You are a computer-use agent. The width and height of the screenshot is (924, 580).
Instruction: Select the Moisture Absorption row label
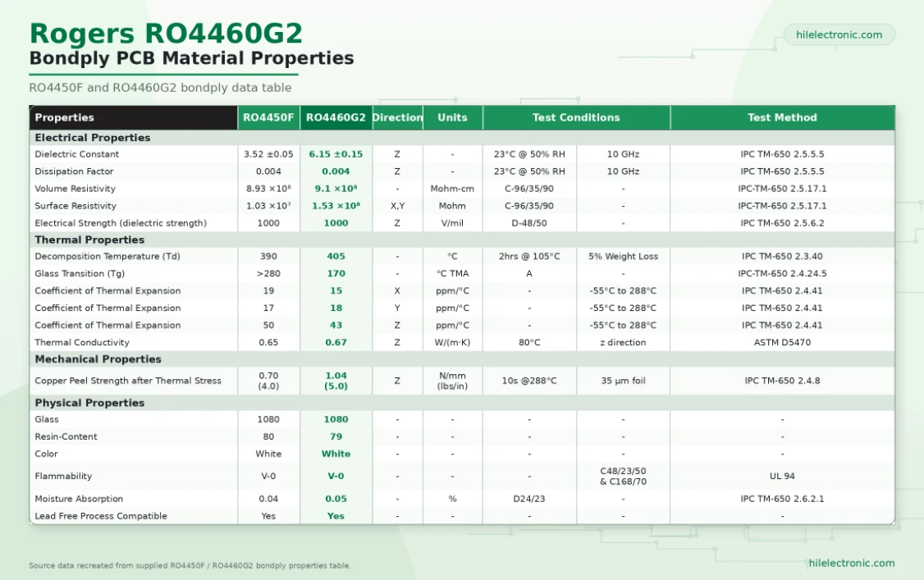[x=79, y=499]
